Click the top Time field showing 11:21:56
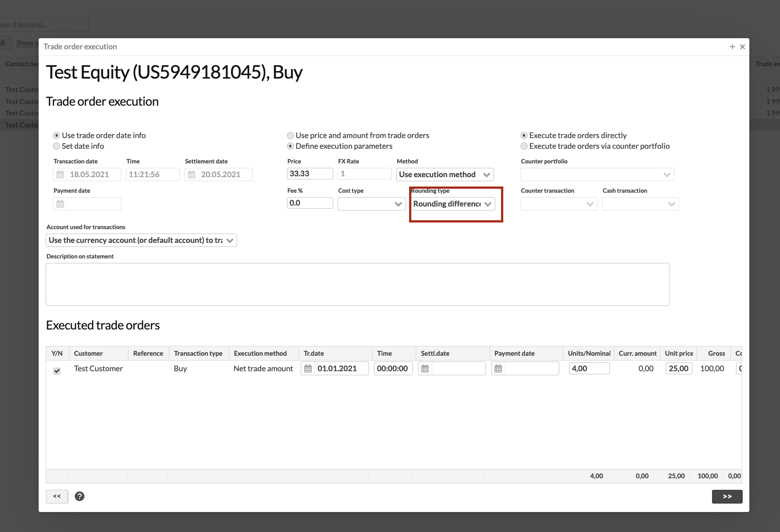 153,175
